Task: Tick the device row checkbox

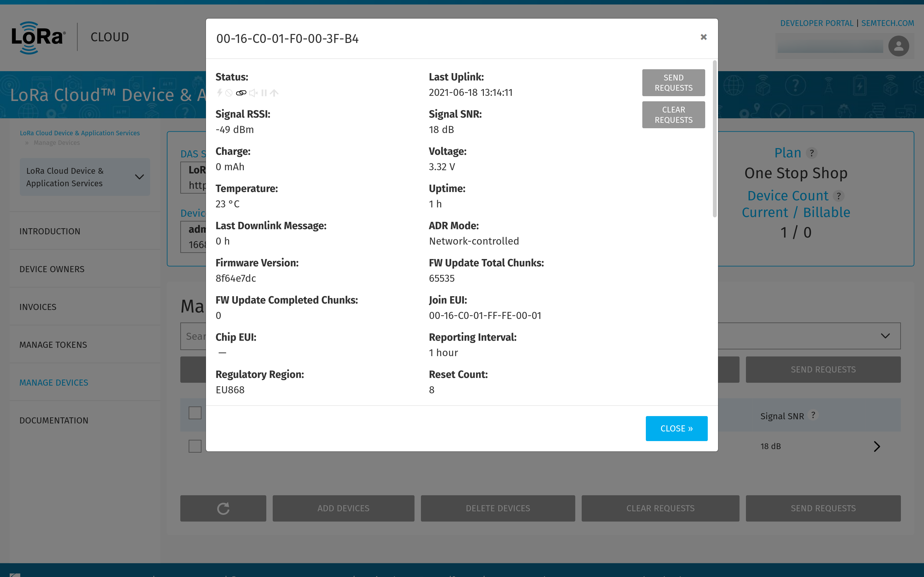Action: [x=195, y=446]
